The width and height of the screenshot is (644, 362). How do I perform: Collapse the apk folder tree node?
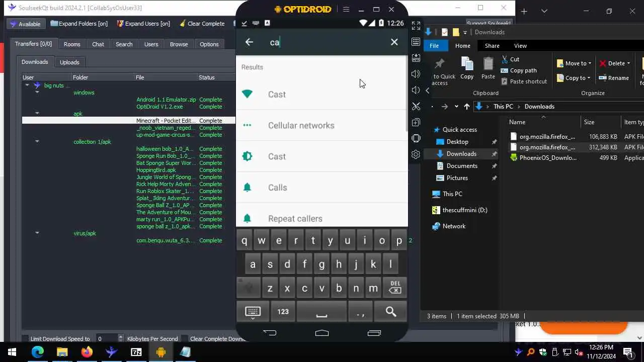pos(37,114)
